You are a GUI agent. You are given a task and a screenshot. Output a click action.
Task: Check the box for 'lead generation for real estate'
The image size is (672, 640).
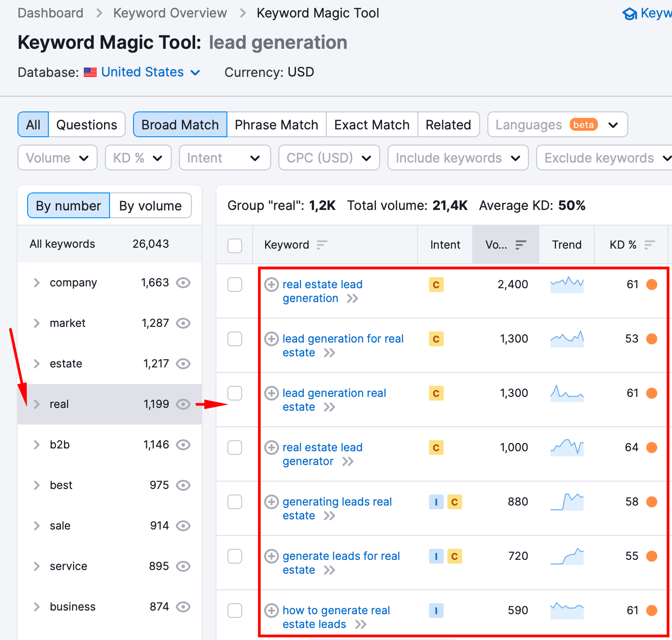coord(235,339)
